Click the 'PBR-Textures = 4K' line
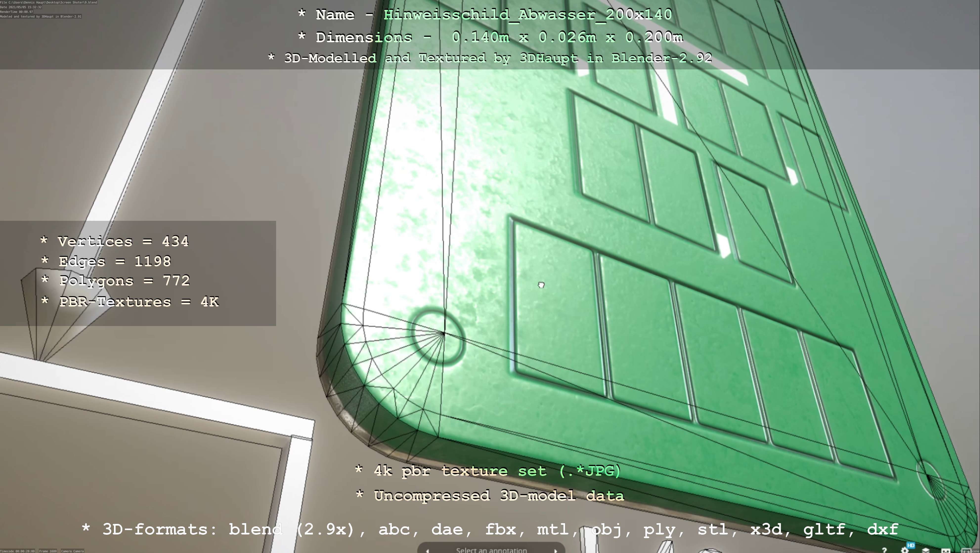Screen dimensions: 980x553 [130, 302]
